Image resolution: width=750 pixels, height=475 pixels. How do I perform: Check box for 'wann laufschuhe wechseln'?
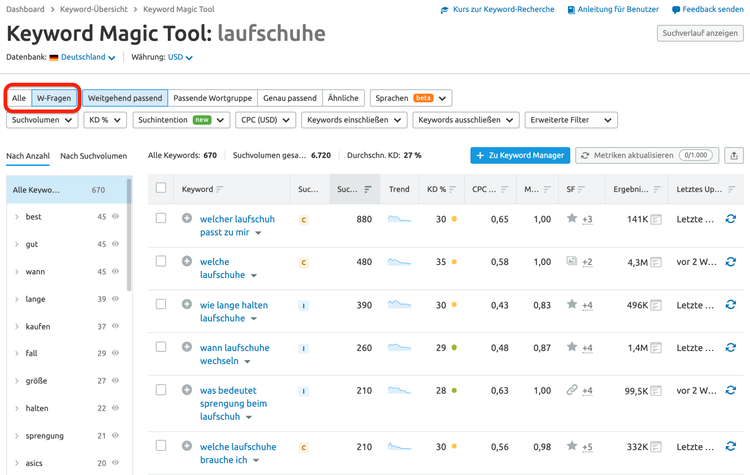[x=161, y=347]
